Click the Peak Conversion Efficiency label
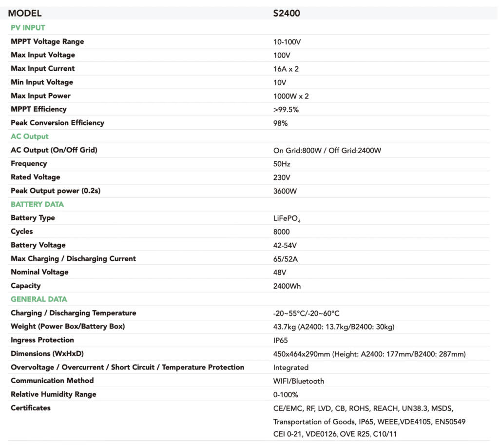The height and width of the screenshot is (448, 499). [x=58, y=123]
